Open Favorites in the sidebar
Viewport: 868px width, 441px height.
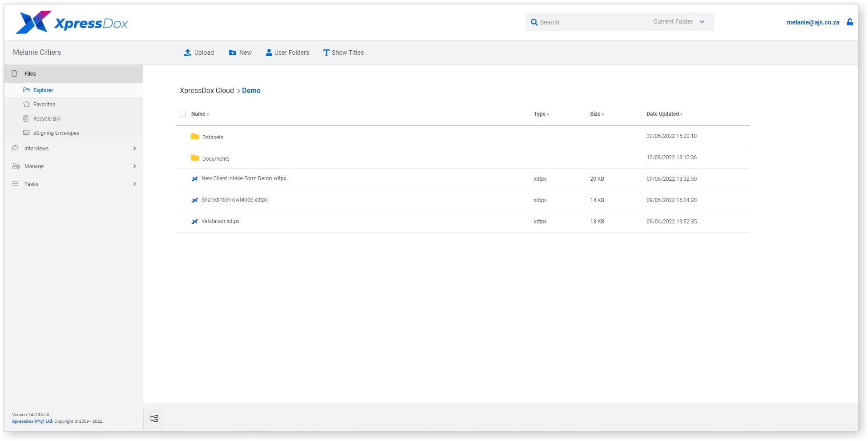(x=73, y=104)
